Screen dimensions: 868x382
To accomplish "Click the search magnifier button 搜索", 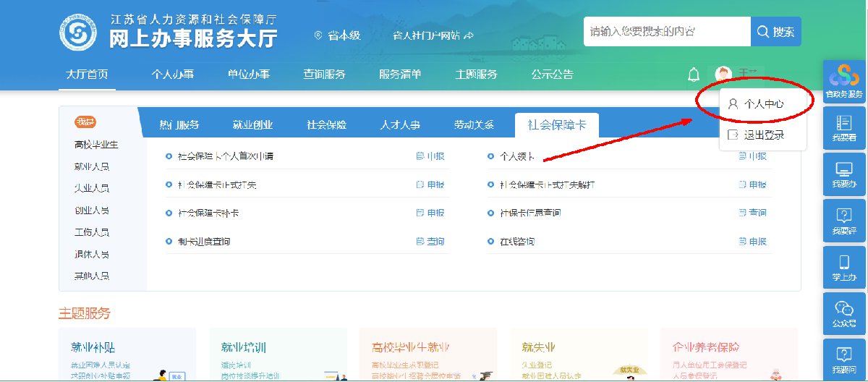I will coord(776,32).
